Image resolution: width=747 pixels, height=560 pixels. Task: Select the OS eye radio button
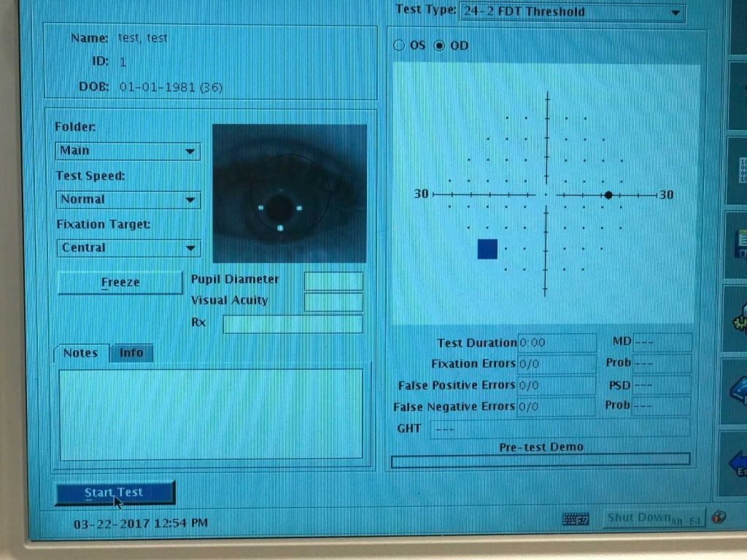coord(400,45)
